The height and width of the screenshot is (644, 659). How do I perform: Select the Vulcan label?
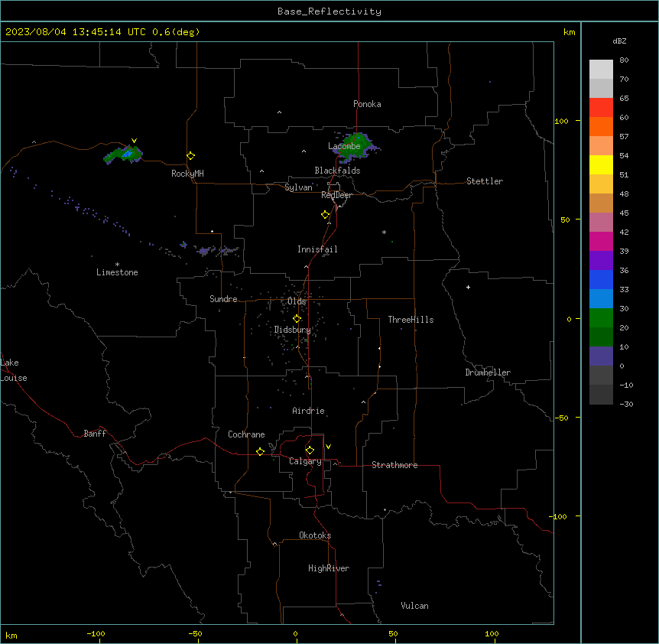[x=415, y=606]
